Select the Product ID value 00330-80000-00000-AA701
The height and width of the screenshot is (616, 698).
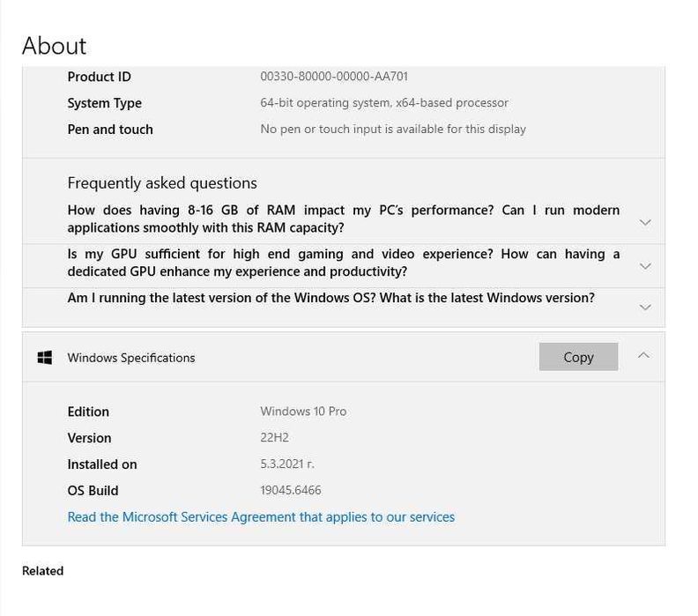point(334,77)
